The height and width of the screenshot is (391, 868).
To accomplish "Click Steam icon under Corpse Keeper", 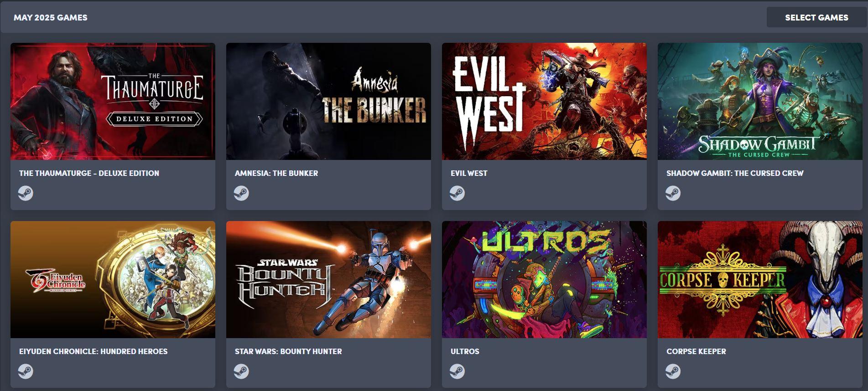I will pos(673,371).
